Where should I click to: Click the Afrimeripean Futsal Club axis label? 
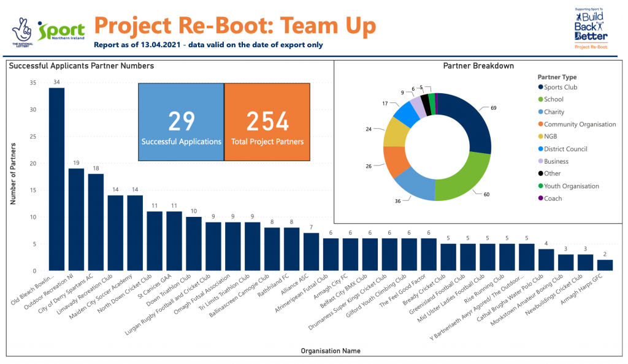click(x=302, y=294)
